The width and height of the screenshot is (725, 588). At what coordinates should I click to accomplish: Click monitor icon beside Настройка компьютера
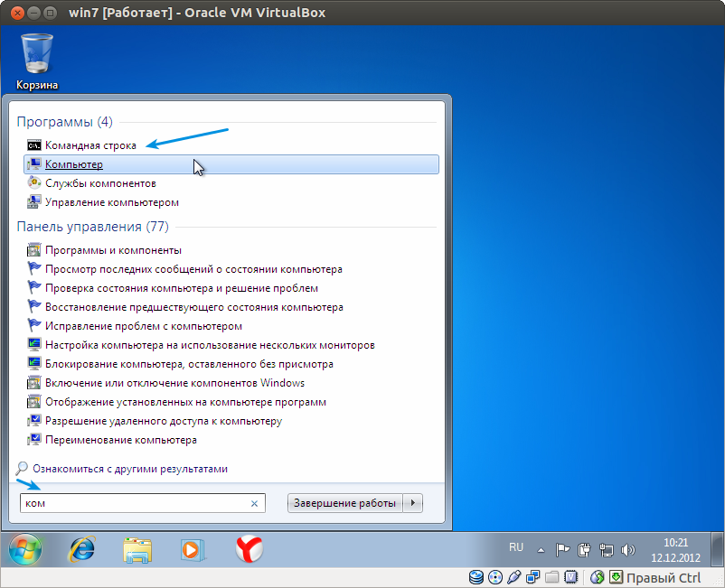point(33,345)
